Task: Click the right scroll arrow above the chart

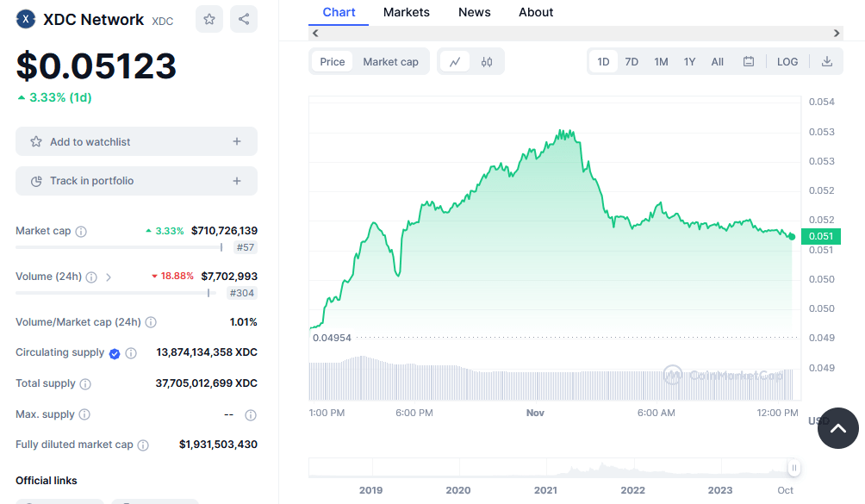Action: (x=835, y=33)
